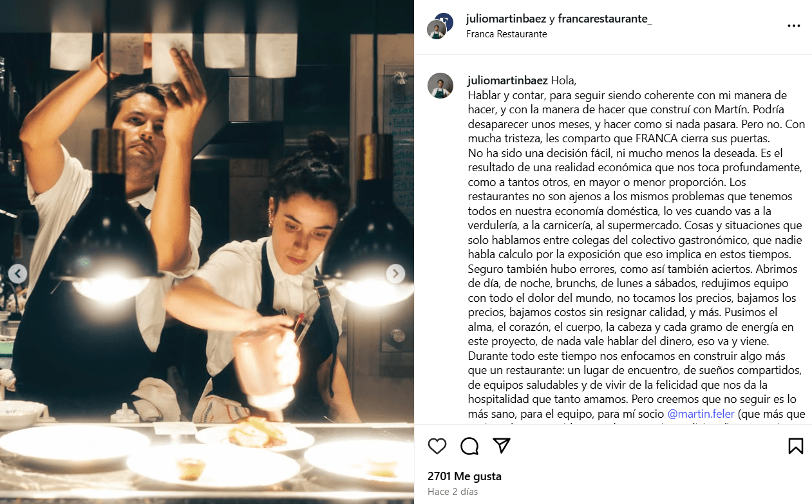
Task: Open comments with speech bubble icon
Action: [469, 446]
